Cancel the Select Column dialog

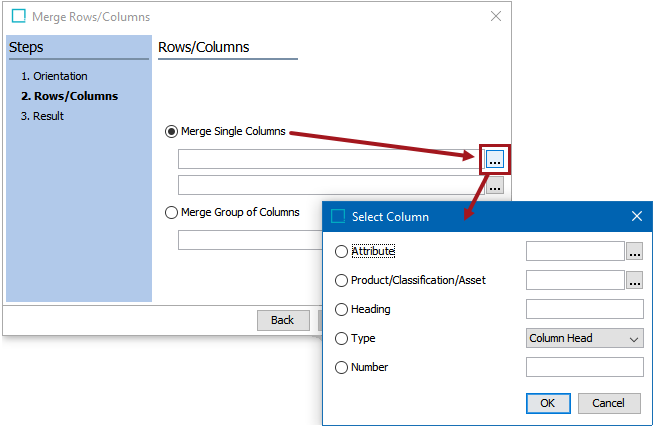point(609,403)
